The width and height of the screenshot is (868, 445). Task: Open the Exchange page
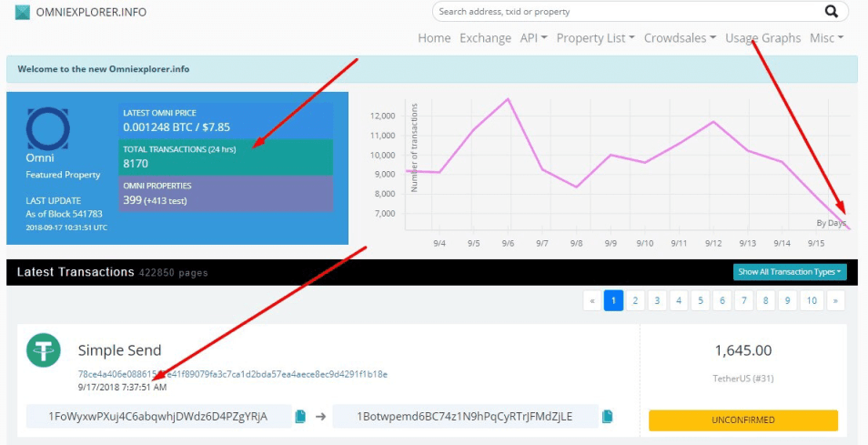(x=486, y=38)
